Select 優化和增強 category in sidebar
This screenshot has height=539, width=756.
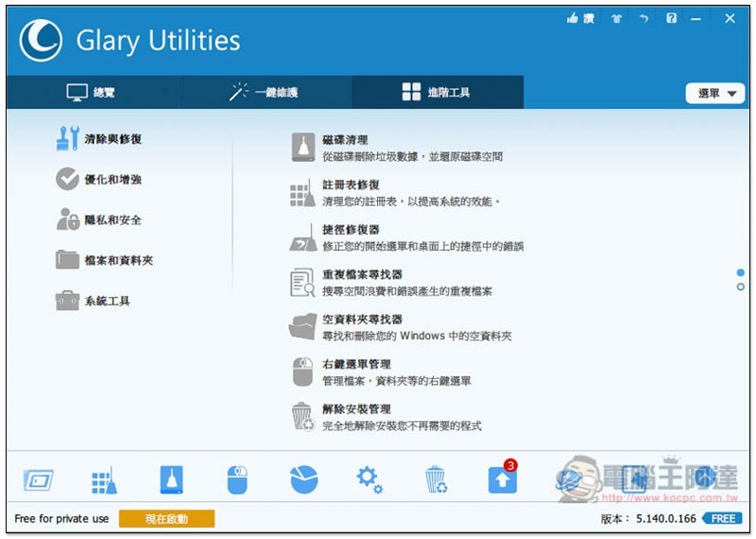(x=99, y=180)
